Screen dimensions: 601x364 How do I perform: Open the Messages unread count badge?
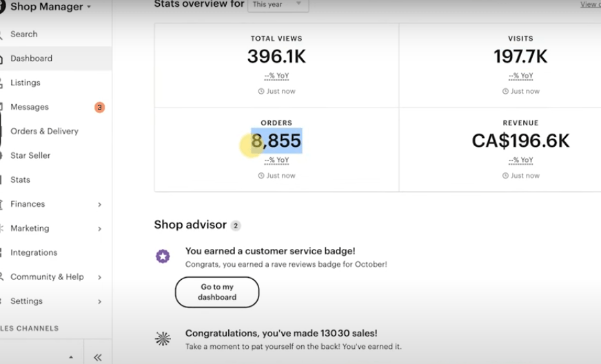(100, 107)
